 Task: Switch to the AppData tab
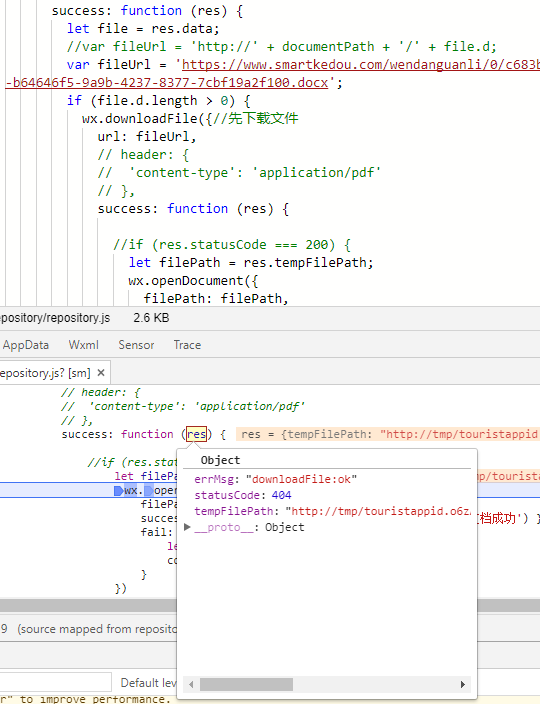(x=25, y=345)
